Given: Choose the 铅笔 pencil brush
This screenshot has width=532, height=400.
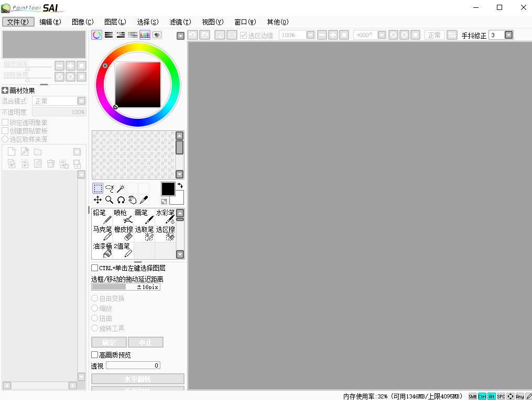Looking at the screenshot, I should point(102,217).
